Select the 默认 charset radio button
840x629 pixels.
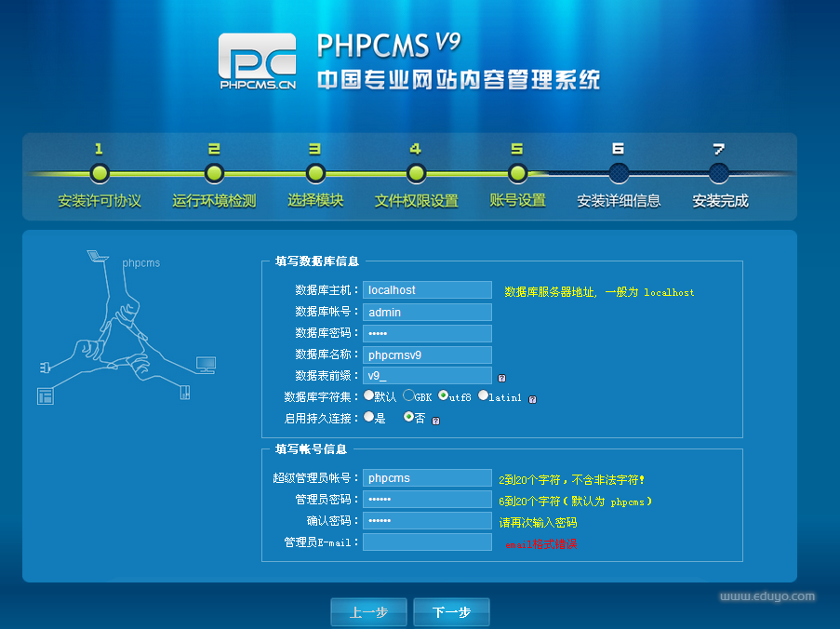[368, 395]
